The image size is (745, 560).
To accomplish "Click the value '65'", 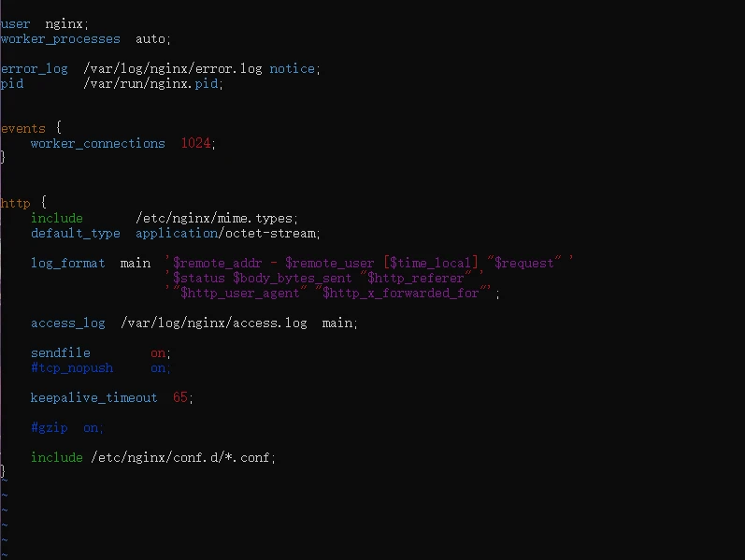I will pyautogui.click(x=180, y=397).
